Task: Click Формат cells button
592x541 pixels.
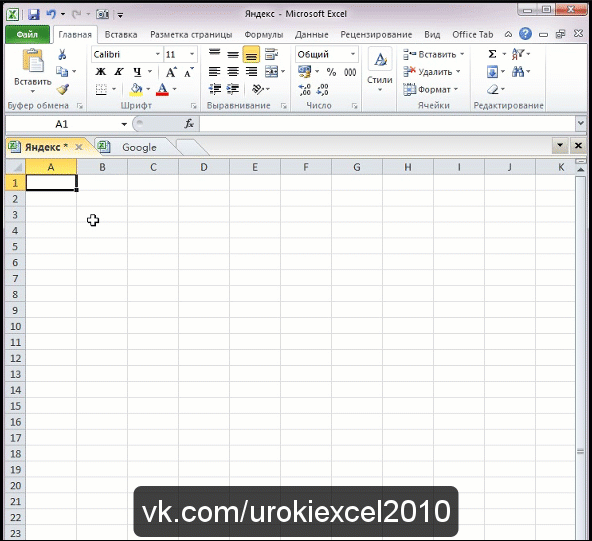Action: pos(430,89)
